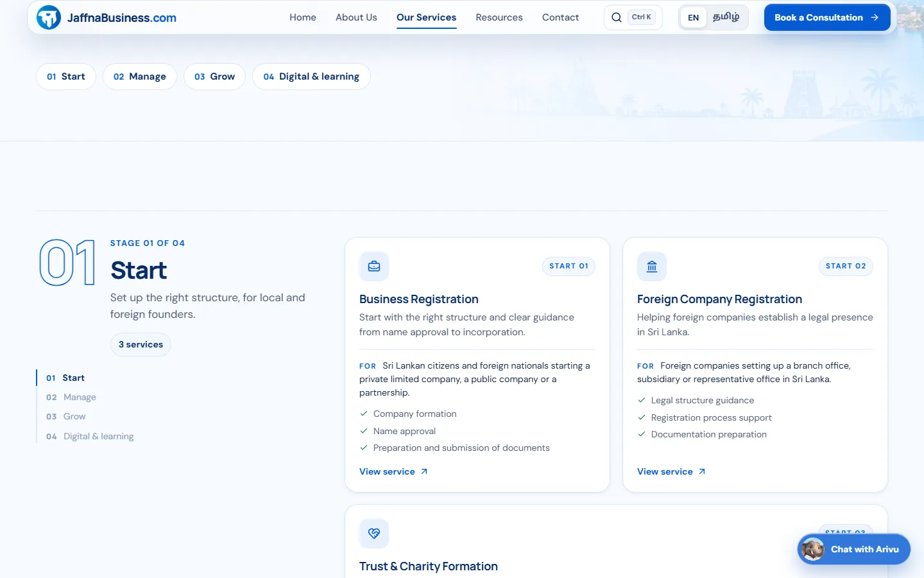Click the STAGE 01 OF 04 label
Viewport: 924px width, 578px height.
[148, 243]
